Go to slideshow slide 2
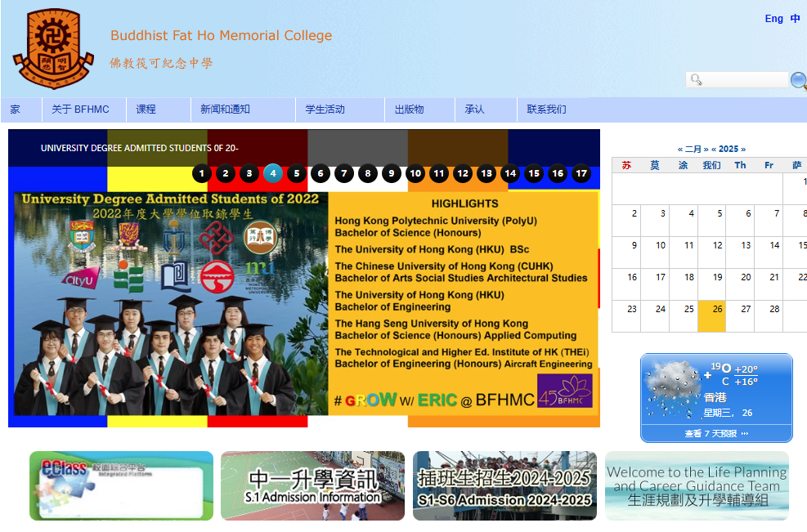This screenshot has width=807, height=532. (226, 173)
